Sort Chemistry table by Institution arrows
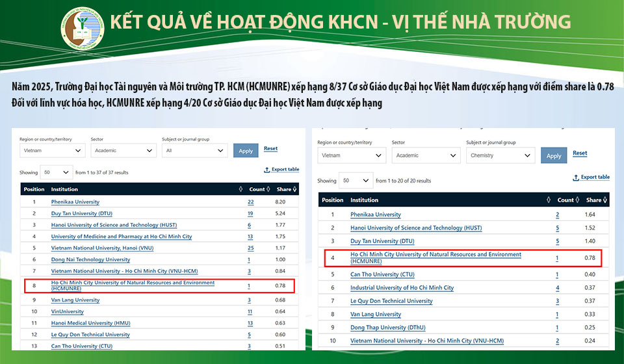Screen dimensions: 624x364 point(549,200)
